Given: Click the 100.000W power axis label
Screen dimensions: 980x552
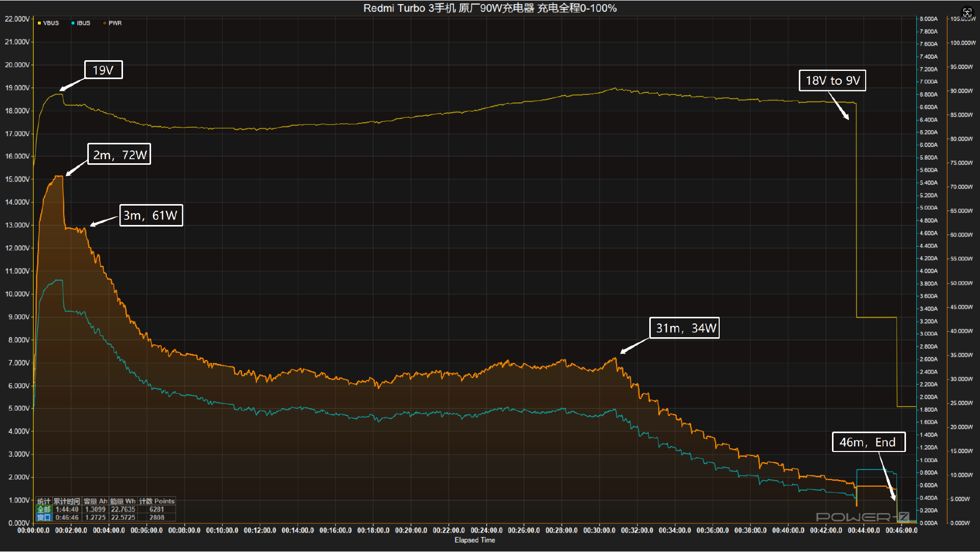Looking at the screenshot, I should click(x=963, y=43).
